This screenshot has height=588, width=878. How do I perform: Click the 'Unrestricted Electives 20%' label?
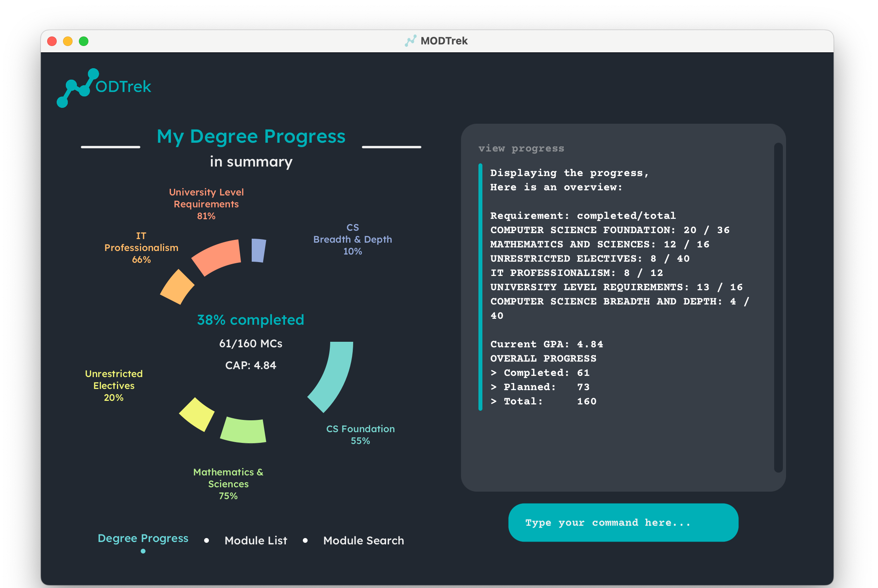[x=114, y=385]
